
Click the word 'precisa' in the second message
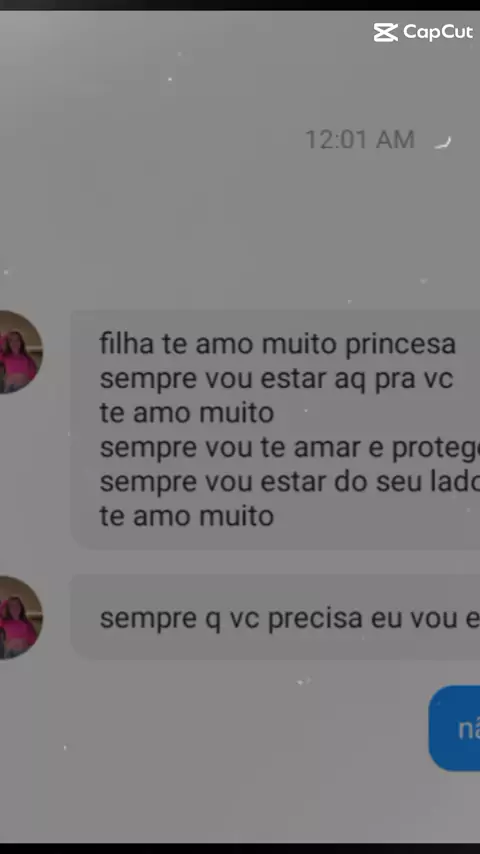pyautogui.click(x=315, y=619)
